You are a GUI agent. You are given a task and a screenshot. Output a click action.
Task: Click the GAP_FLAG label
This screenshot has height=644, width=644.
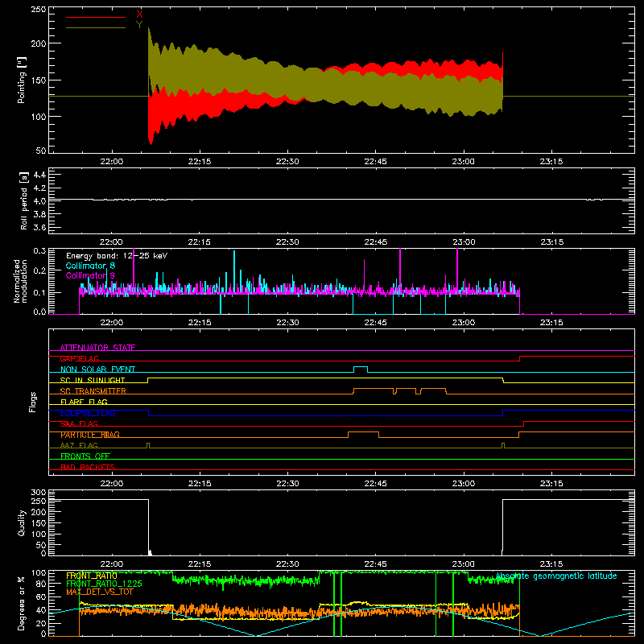click(79, 358)
